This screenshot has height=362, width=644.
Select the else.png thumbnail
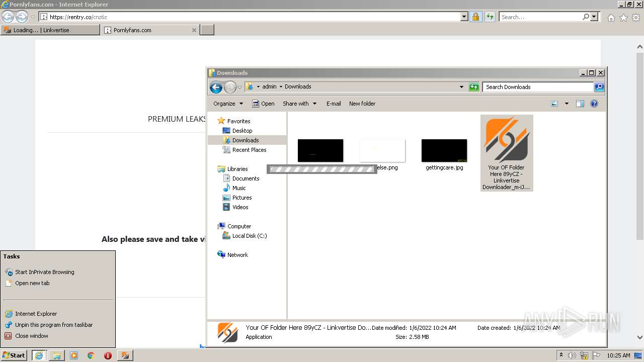click(x=382, y=151)
